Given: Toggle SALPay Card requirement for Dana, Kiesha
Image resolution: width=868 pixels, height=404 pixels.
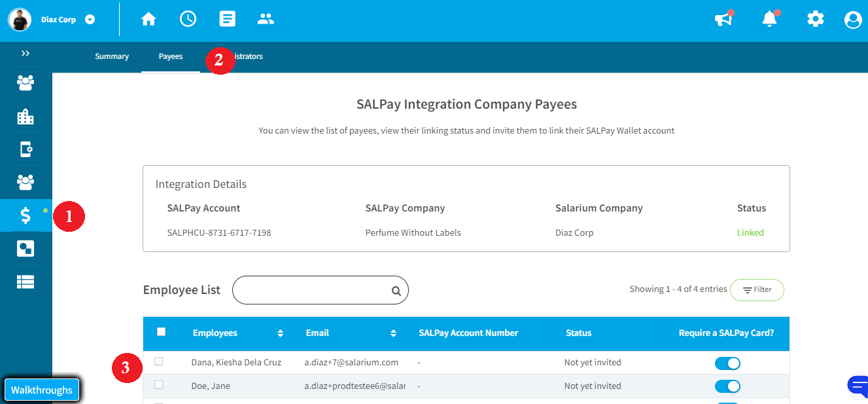Looking at the screenshot, I should coord(727,363).
